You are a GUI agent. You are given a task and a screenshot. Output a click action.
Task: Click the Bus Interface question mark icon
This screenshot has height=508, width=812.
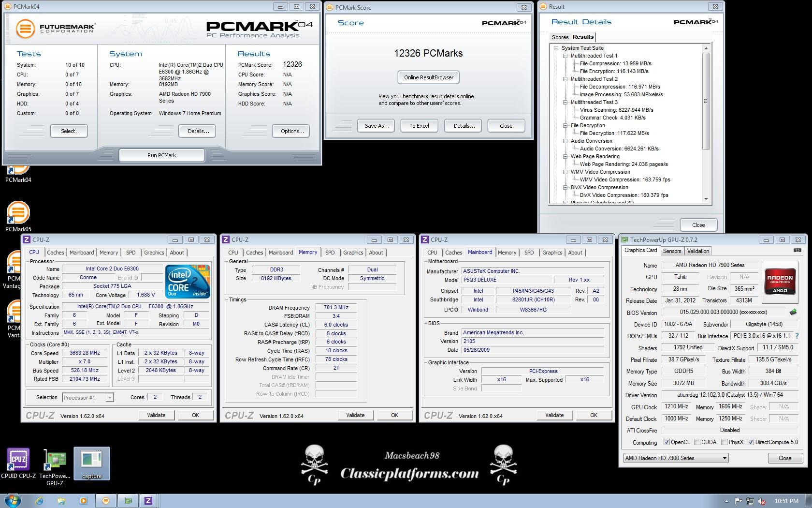coord(797,336)
